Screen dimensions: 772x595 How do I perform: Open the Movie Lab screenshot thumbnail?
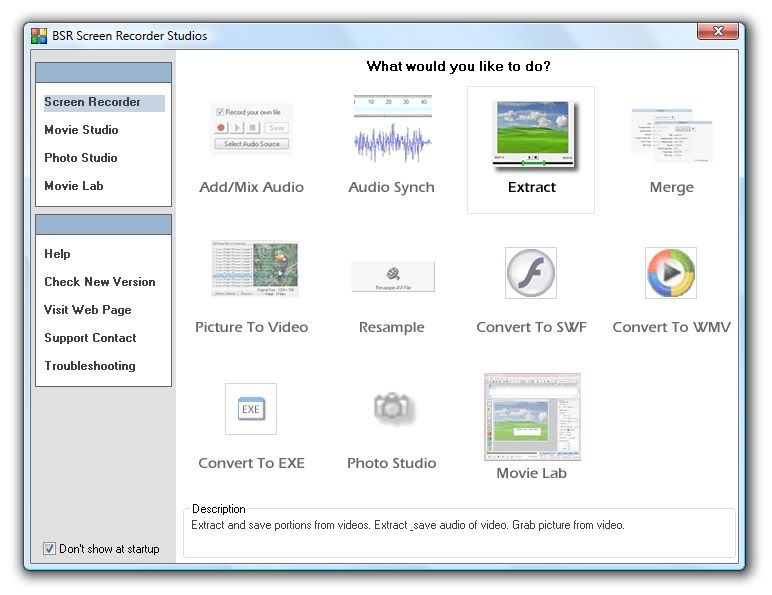532,417
